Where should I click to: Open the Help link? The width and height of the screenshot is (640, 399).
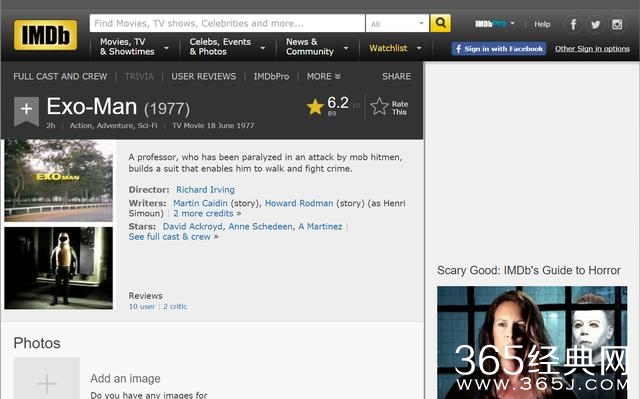point(542,24)
